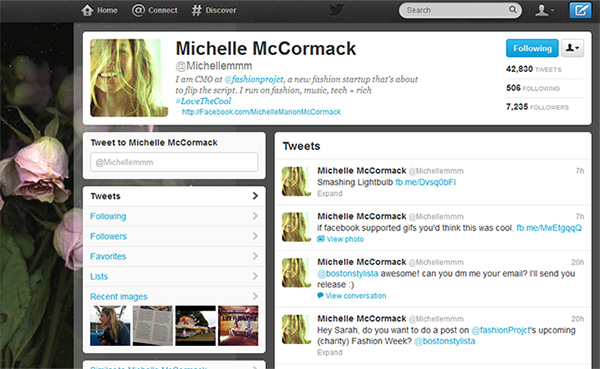Expand the Hey Sarah tweet
Screen dimensions: 600x369
click(x=330, y=352)
